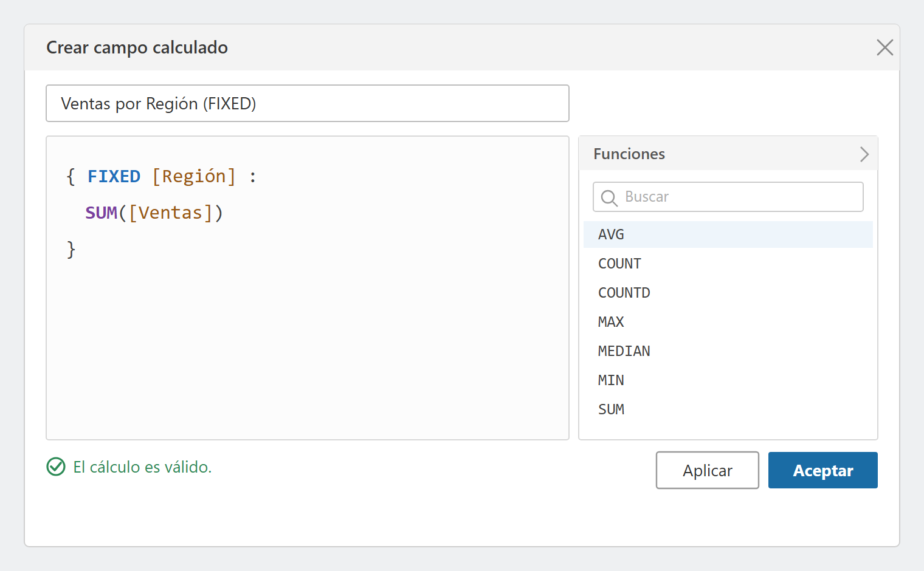Select the AVG function
Viewport: 924px width, 571px height.
[728, 234]
